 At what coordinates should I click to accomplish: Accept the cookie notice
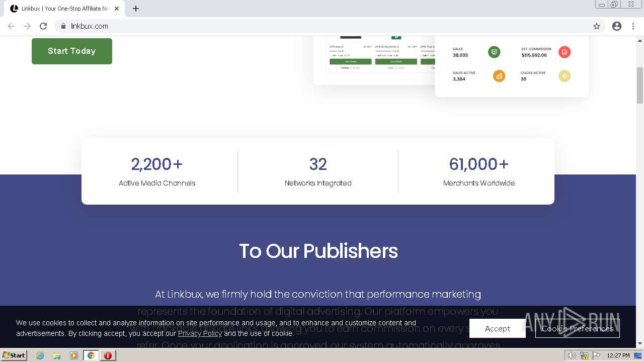[x=498, y=328]
